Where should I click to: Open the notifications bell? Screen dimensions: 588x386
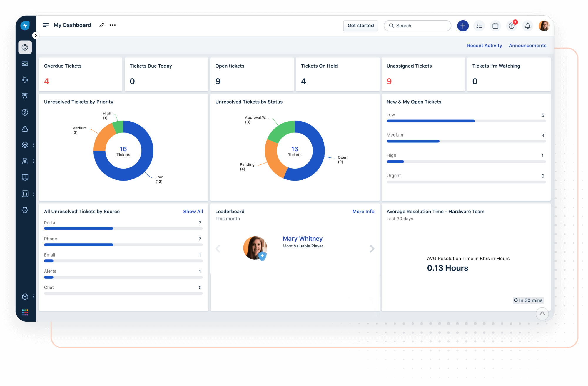[528, 26]
